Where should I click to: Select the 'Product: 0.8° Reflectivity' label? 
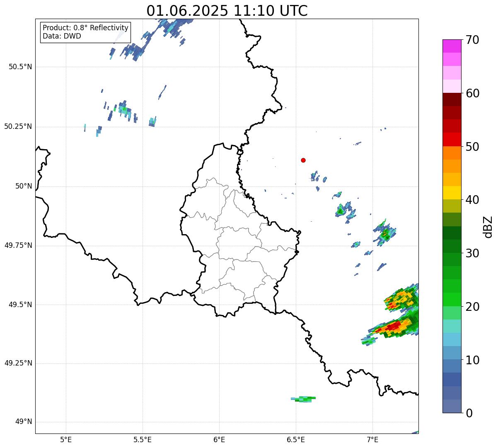pyautogui.click(x=86, y=28)
